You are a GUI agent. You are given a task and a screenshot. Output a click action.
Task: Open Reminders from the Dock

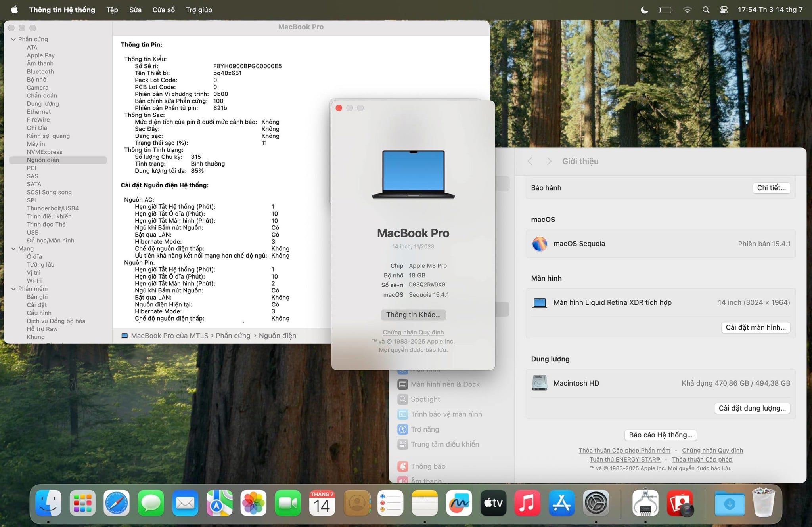(x=391, y=503)
